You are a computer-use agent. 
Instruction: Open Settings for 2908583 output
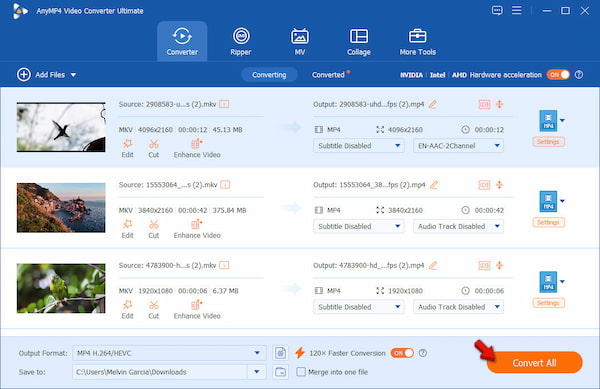click(548, 142)
